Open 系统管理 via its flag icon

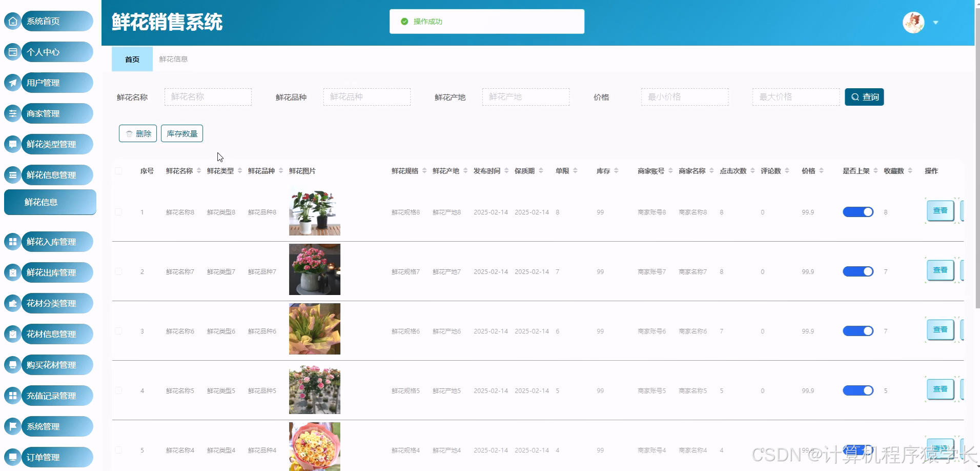pos(13,426)
